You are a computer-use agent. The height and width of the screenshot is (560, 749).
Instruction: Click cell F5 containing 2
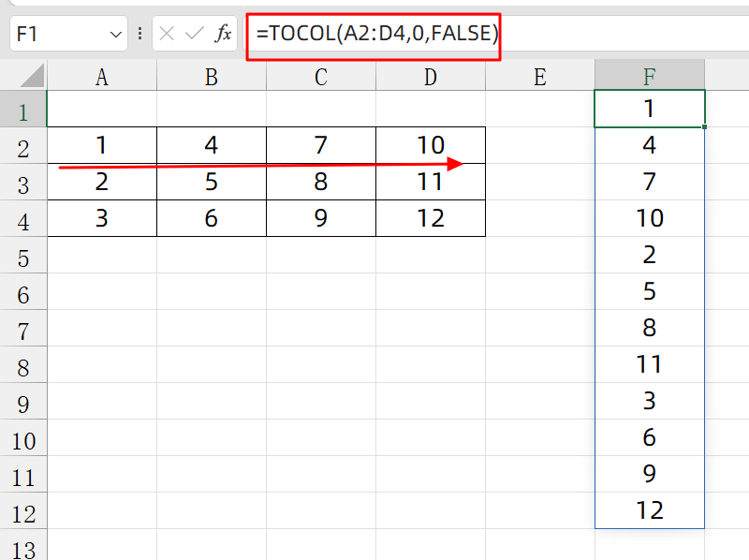pos(650,255)
